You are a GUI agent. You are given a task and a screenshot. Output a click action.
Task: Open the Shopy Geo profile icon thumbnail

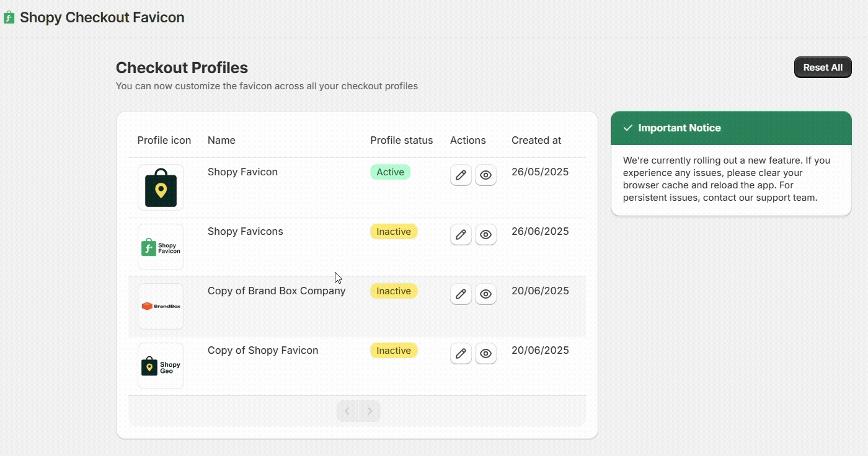161,366
